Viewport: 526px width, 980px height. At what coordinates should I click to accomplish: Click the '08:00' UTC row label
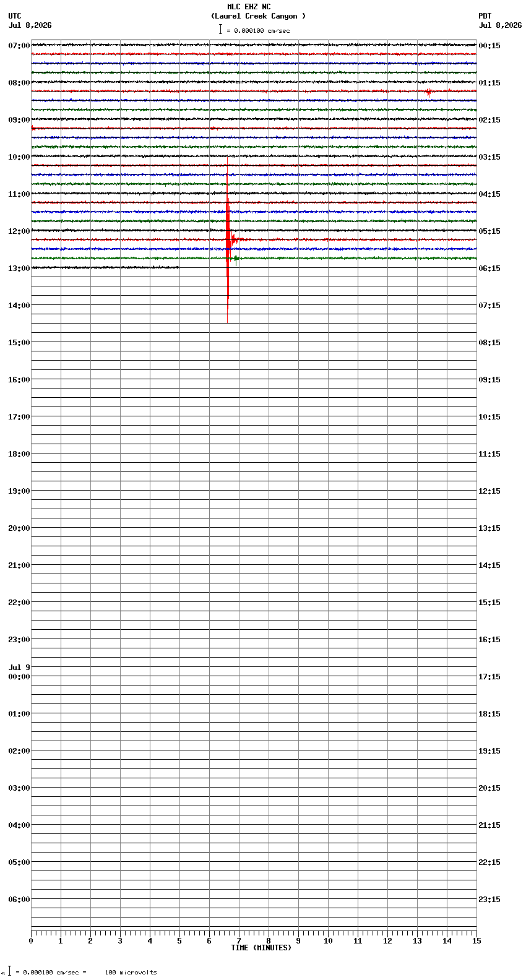(19, 82)
